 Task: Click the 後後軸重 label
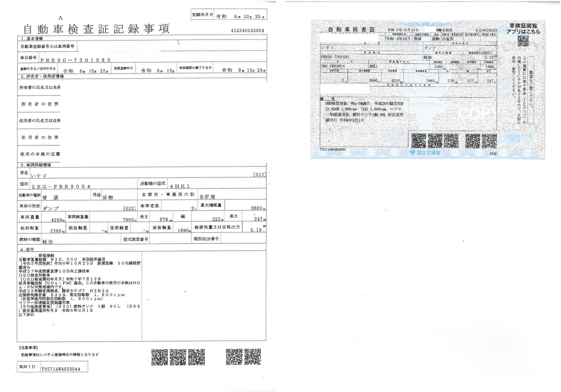162,228
